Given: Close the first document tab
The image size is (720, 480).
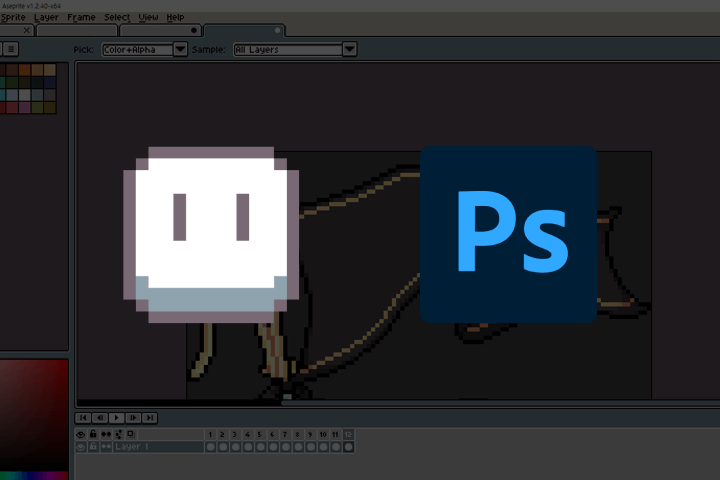Looking at the screenshot, I should coord(27,30).
